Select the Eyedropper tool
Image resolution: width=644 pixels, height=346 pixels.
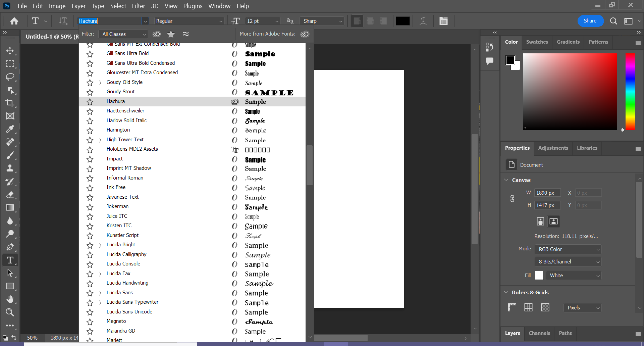[x=10, y=129]
